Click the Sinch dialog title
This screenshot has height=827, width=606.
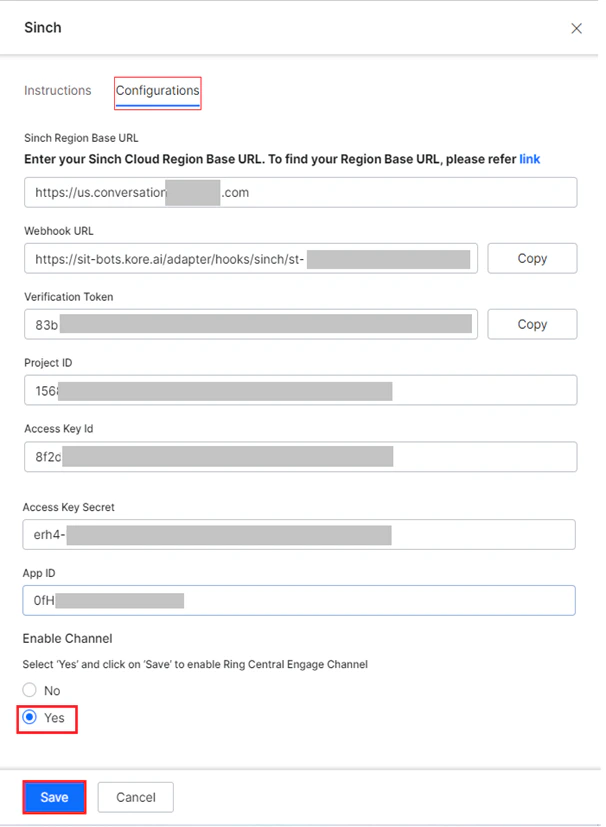pos(43,27)
